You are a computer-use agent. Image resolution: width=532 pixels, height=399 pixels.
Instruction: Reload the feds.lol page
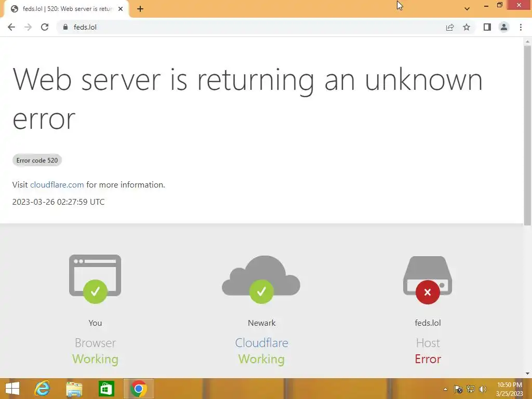[x=45, y=27]
